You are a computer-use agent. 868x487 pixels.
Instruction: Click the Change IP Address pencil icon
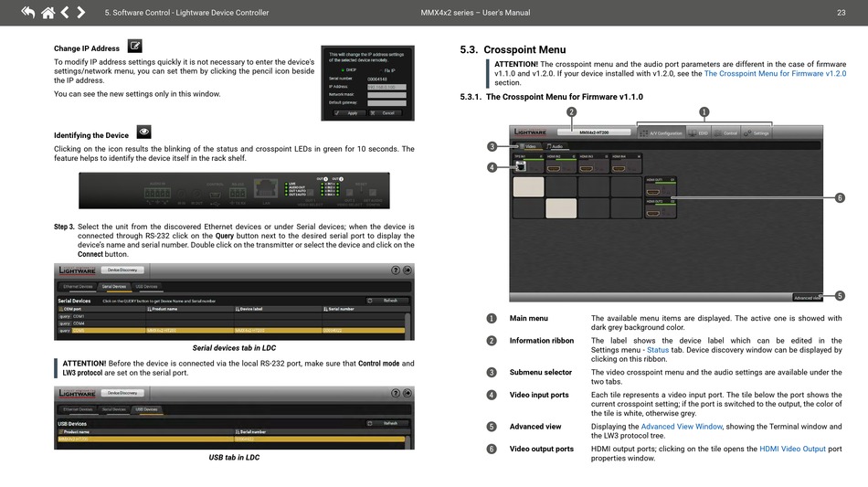(134, 46)
